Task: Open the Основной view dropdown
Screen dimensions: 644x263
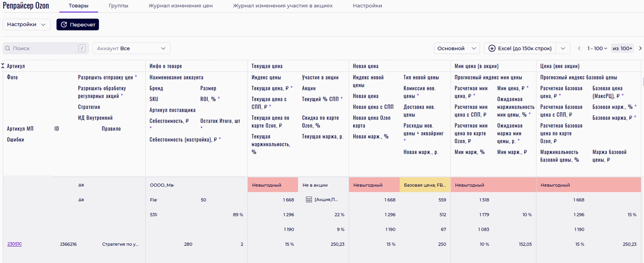Action: point(456,48)
